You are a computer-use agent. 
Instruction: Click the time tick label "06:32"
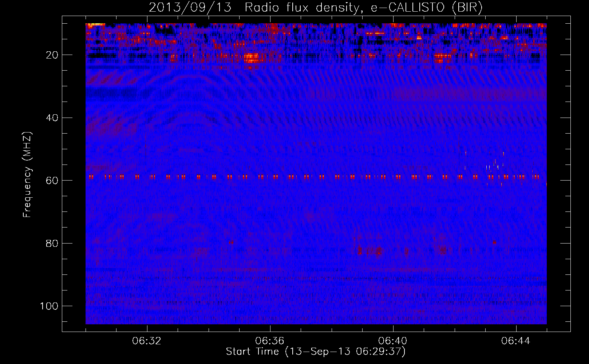pyautogui.click(x=147, y=341)
